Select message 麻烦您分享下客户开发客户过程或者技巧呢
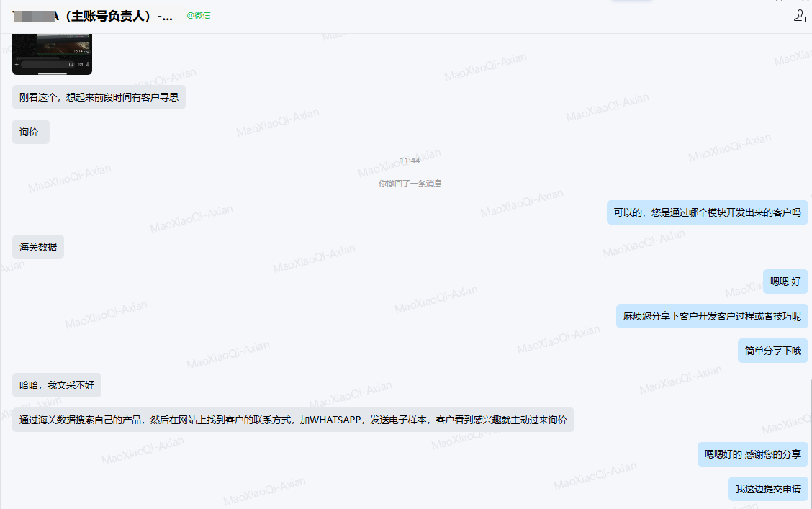 point(712,316)
